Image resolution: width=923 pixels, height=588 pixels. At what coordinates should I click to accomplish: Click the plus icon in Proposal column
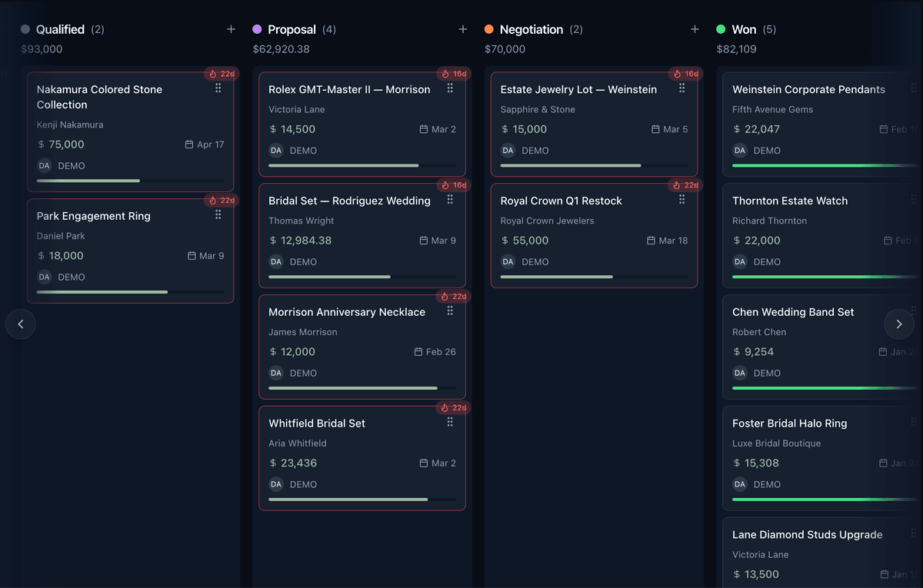[463, 29]
